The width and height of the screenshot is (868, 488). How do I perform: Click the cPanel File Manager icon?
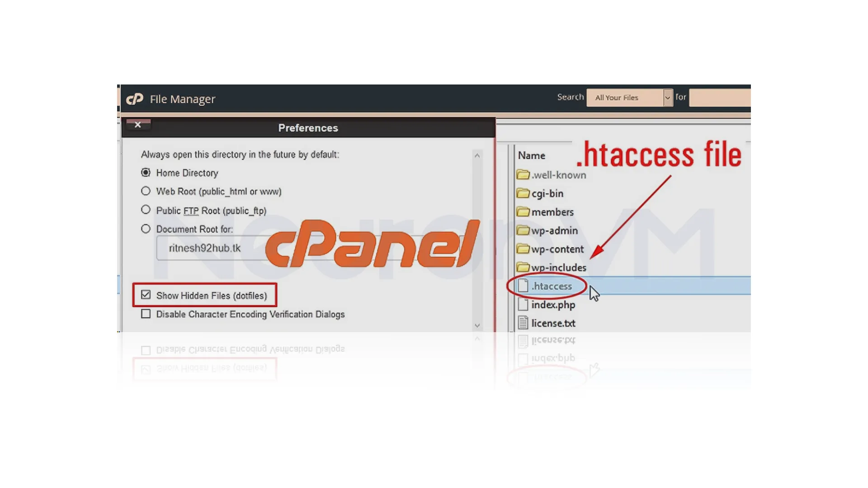click(x=134, y=99)
